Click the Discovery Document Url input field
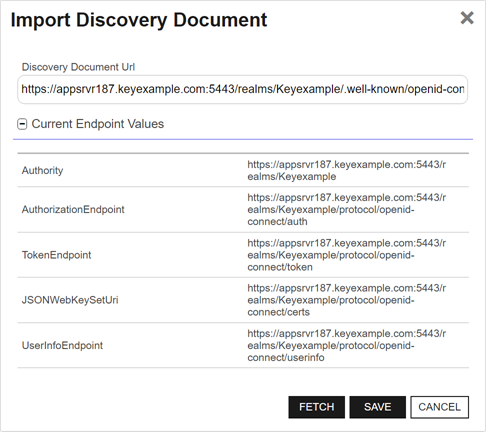Image resolution: width=486 pixels, height=432 pixels. 243,89
